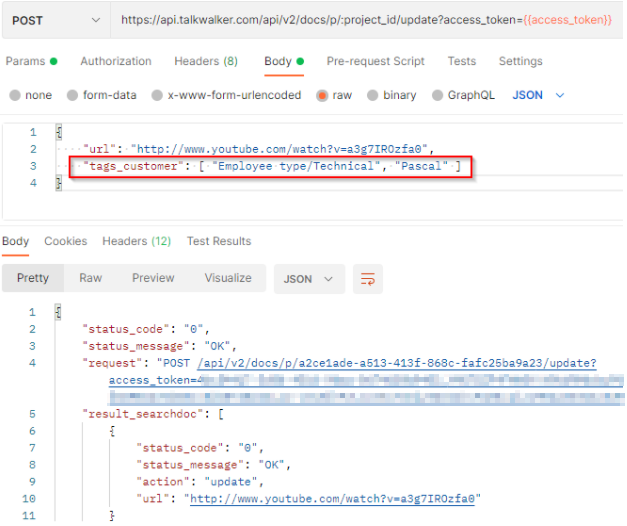The image size is (627, 526).
Task: Choose the binary radio option
Action: 373,95
